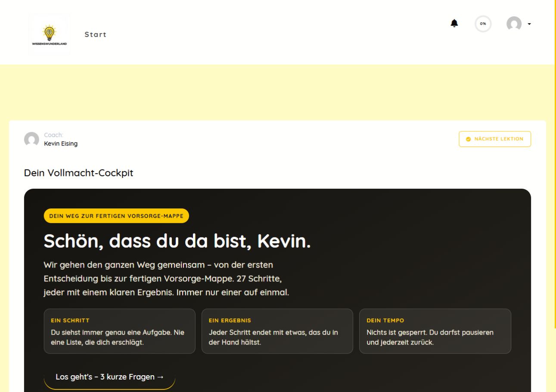Open the Start menu item

pyautogui.click(x=95, y=34)
